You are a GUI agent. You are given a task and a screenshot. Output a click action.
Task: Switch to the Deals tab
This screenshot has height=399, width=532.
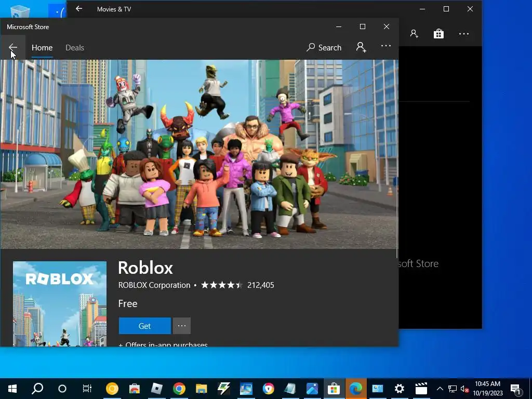pyautogui.click(x=75, y=47)
